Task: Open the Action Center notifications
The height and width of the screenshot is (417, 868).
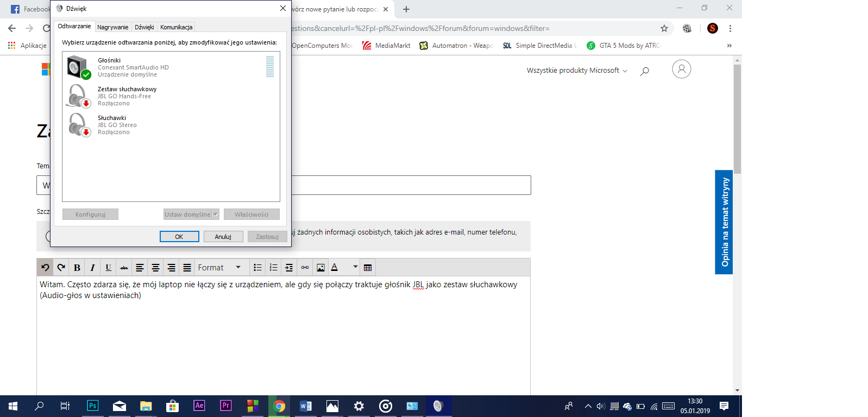Action: 724,406
